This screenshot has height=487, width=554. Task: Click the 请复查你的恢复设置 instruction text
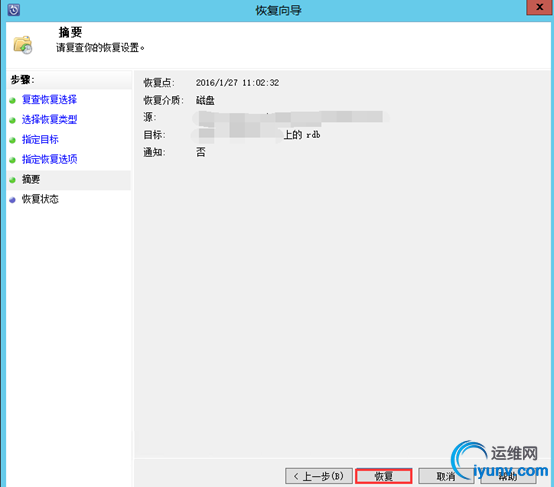coord(100,48)
